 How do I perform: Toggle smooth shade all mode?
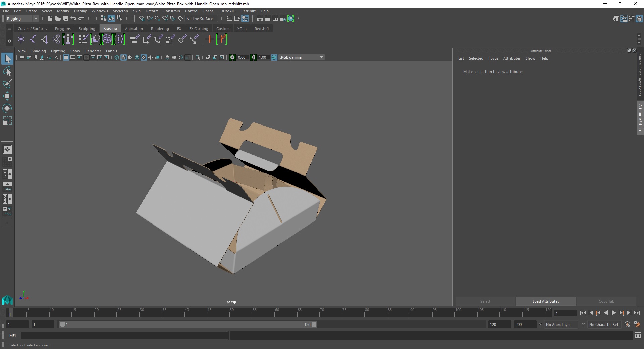coord(123,57)
